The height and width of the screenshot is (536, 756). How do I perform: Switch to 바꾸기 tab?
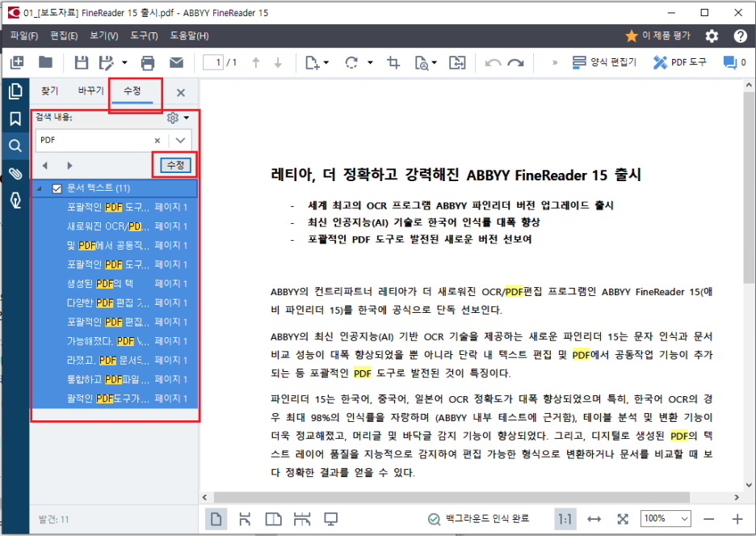[x=91, y=91]
